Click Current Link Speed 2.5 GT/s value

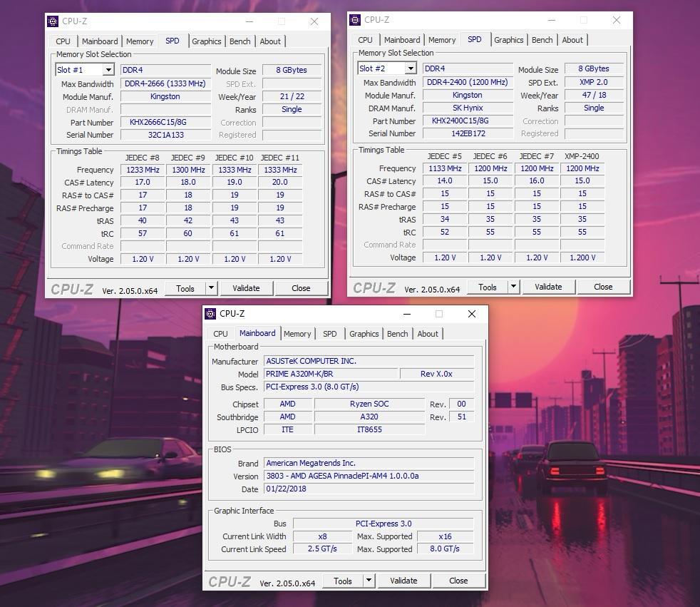pos(322,549)
